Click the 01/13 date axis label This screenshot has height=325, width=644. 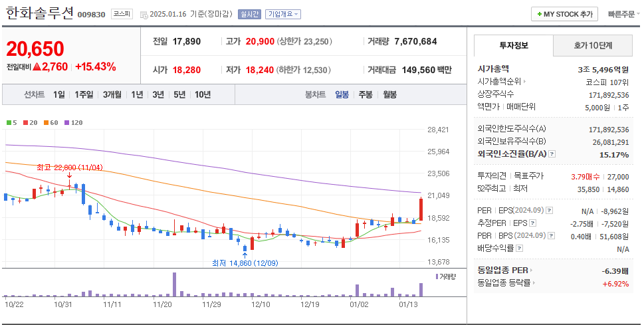click(x=408, y=304)
